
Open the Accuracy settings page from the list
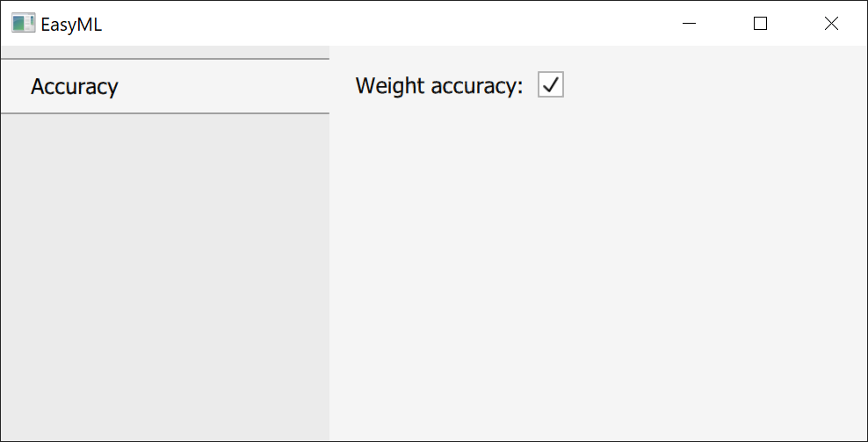pos(75,86)
